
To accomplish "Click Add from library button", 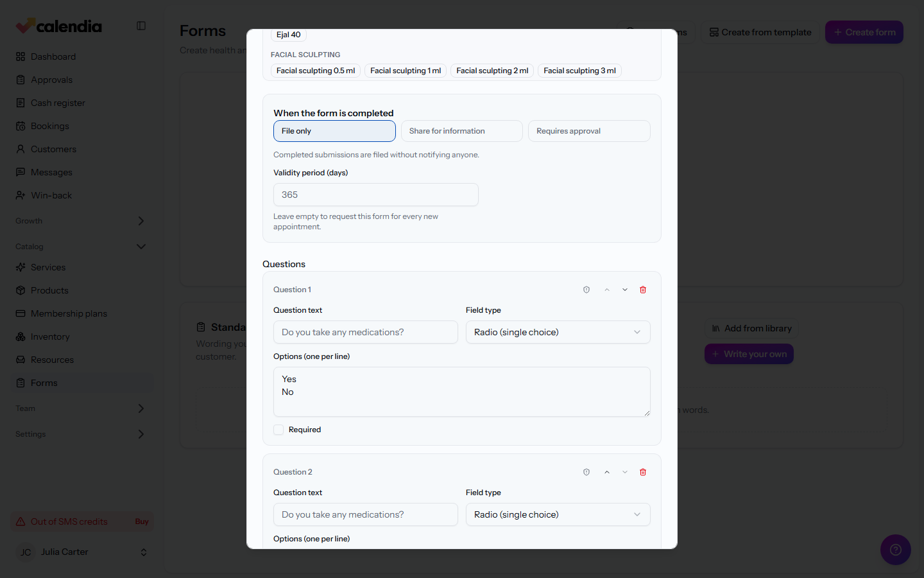I will [x=751, y=328].
